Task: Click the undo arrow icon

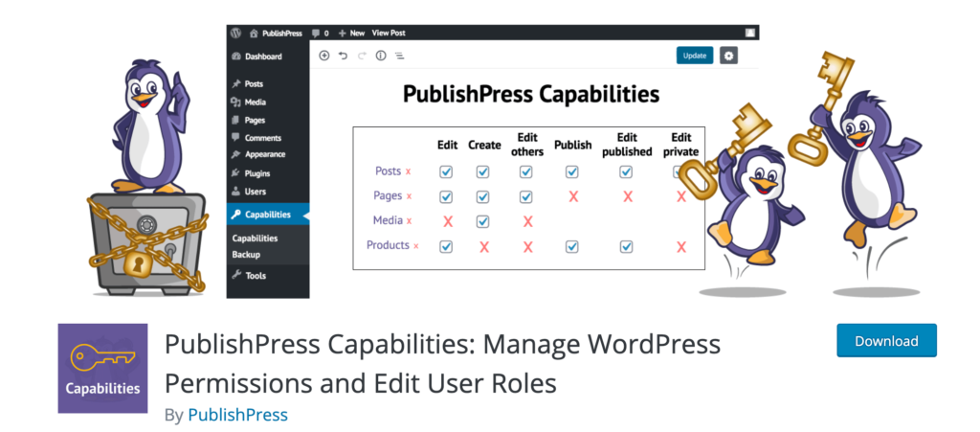Action: pyautogui.click(x=343, y=56)
